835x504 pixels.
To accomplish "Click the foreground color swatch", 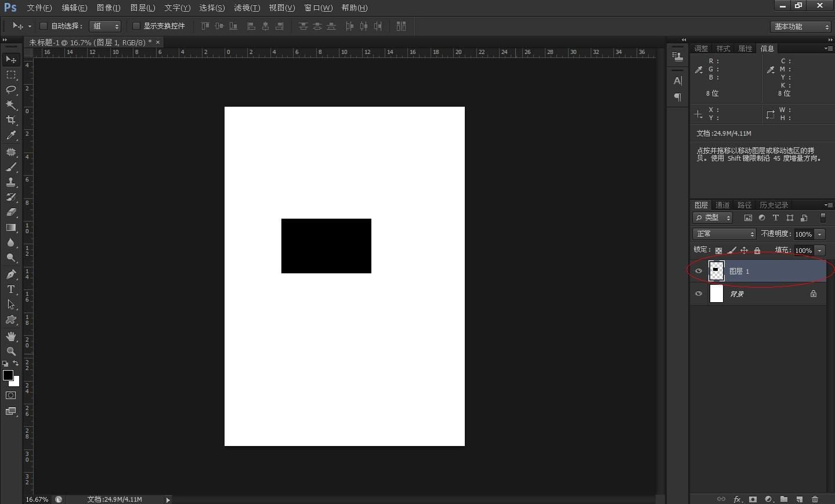I will point(8,375).
